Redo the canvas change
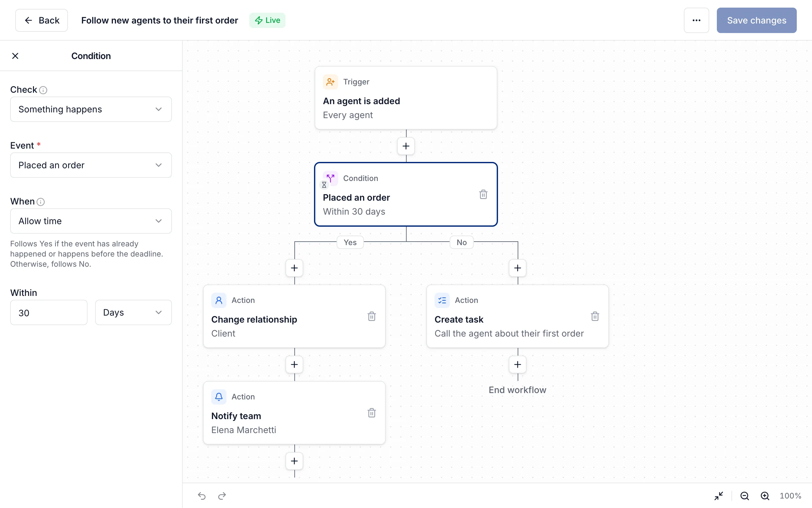 coord(222,496)
